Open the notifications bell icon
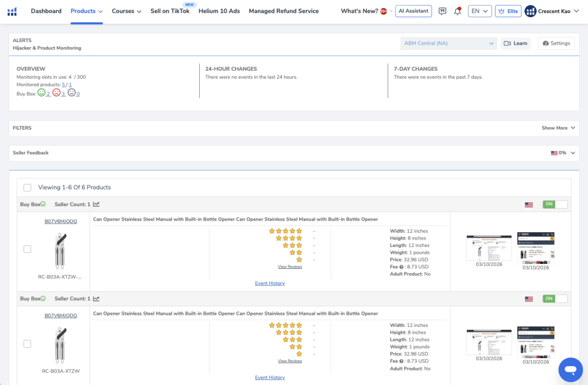The width and height of the screenshot is (588, 385). 458,11
